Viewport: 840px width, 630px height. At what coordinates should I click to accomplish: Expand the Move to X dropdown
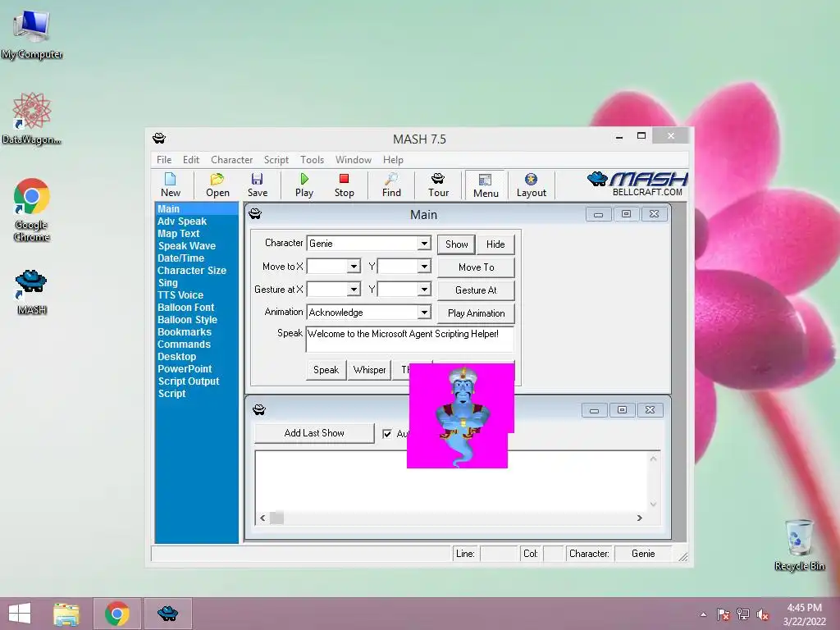[354, 267]
